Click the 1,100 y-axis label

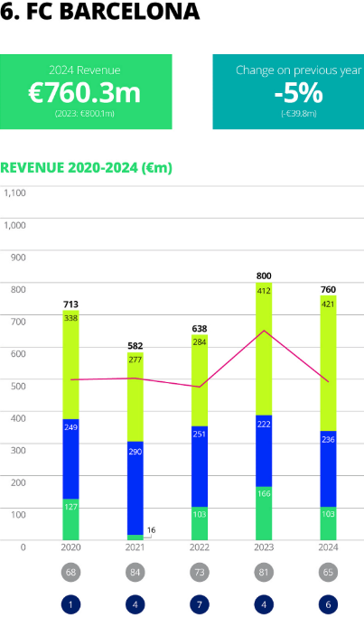pyautogui.click(x=15, y=192)
